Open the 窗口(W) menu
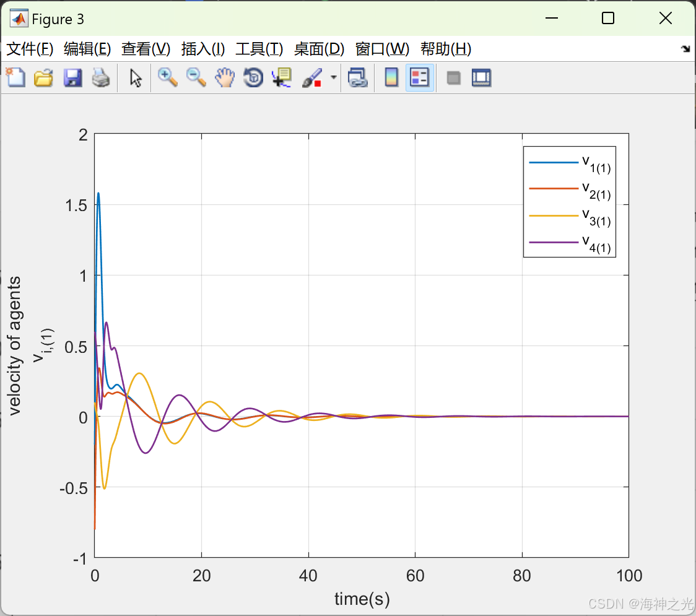The width and height of the screenshot is (696, 616). [x=382, y=48]
